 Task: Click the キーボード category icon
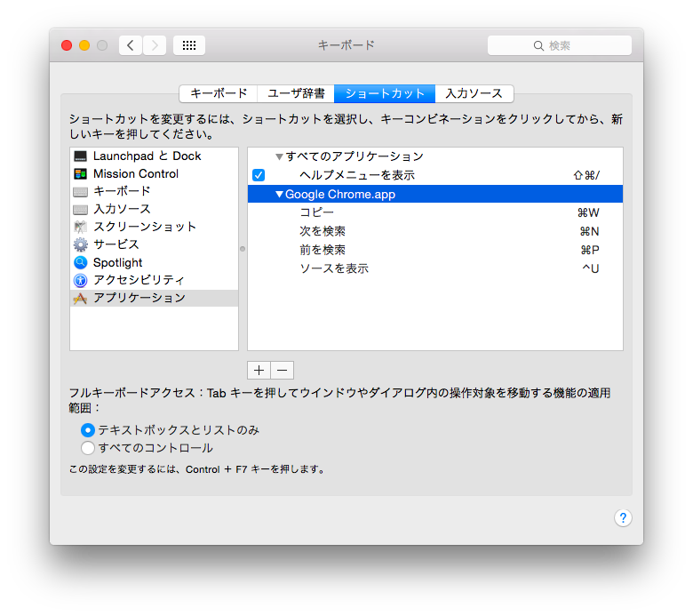coord(81,192)
